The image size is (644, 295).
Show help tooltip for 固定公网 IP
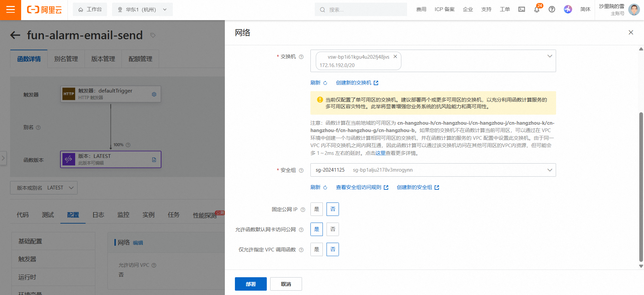pyautogui.click(x=303, y=210)
